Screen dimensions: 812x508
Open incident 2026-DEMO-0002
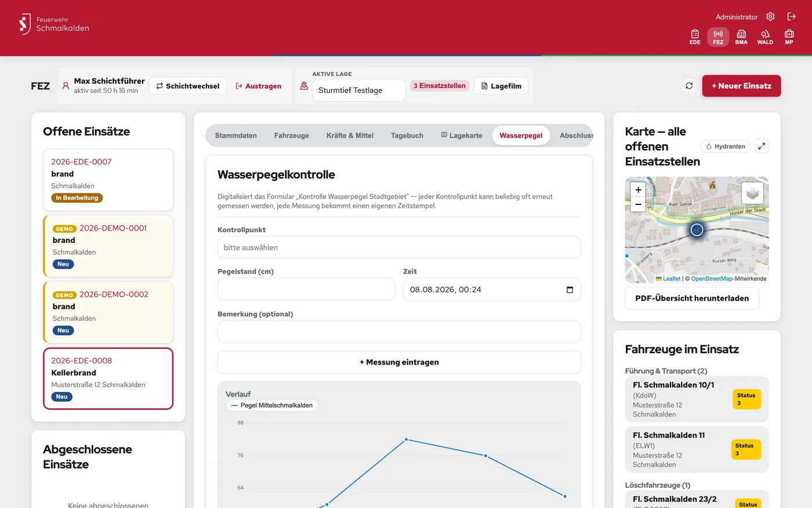point(108,312)
